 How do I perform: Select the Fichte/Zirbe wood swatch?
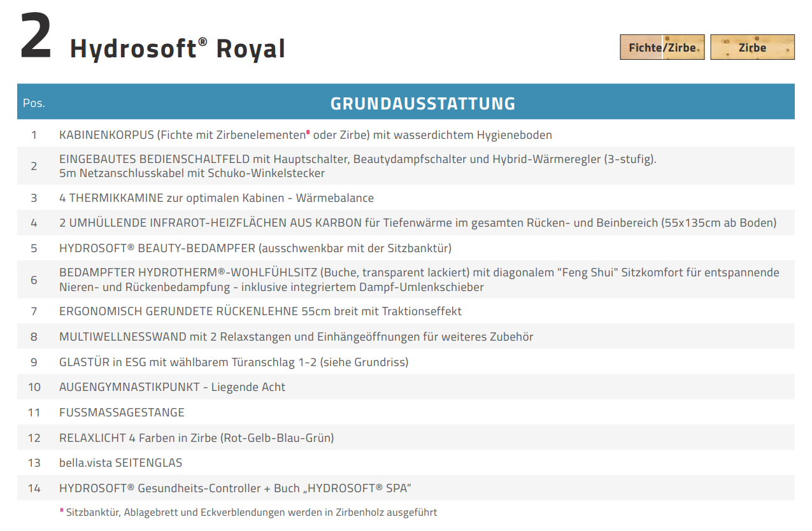tap(662, 47)
